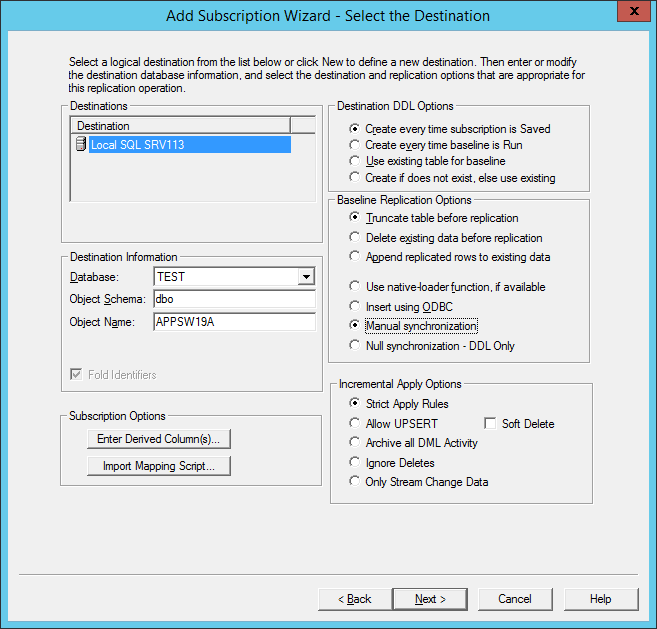Choose Delete existing data before replication
The width and height of the screenshot is (657, 629).
click(355, 238)
